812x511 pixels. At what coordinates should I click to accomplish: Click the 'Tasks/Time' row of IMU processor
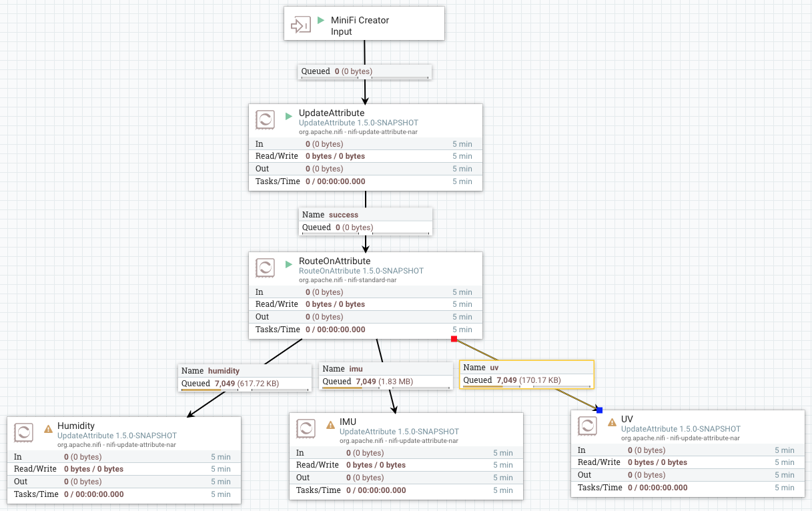pos(406,490)
